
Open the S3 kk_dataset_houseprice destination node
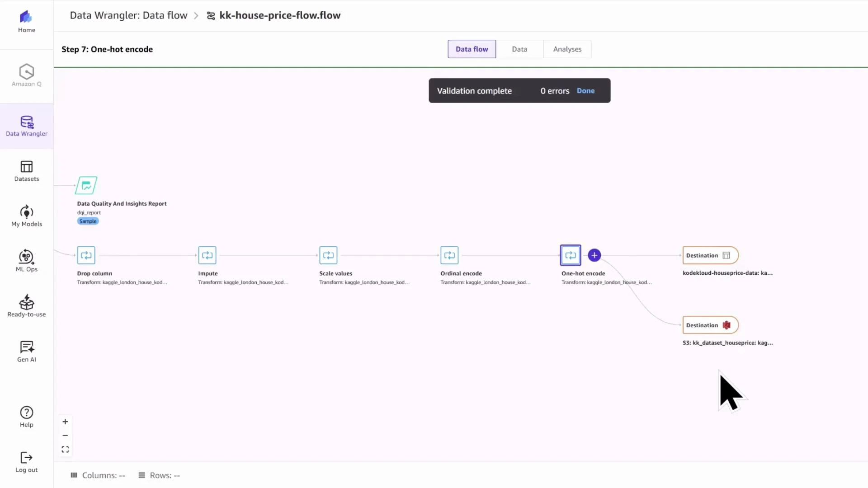[709, 325]
